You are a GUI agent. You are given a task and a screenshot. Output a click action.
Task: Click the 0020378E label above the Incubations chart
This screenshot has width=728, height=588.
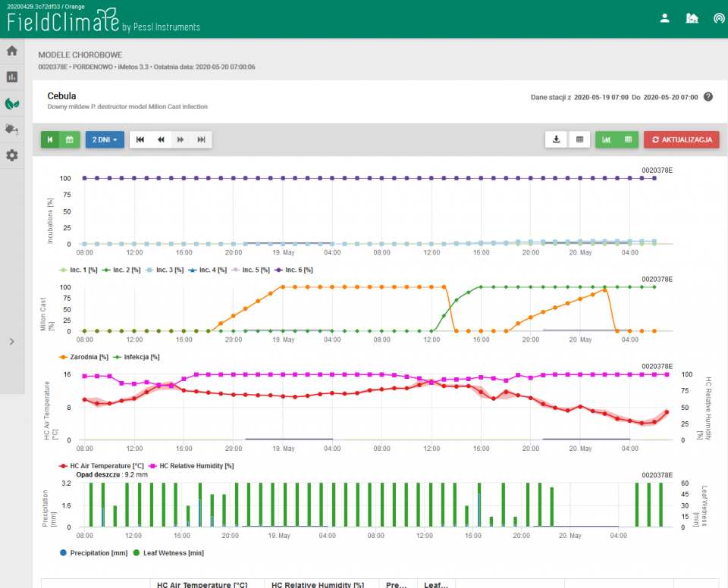657,170
